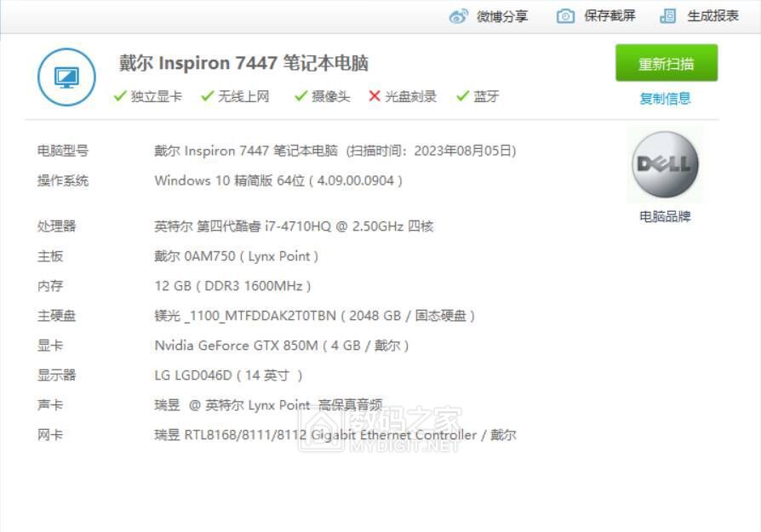Viewport: 761px width, 532px height.
Task: Click the 内存 row label
Action: tap(50, 286)
